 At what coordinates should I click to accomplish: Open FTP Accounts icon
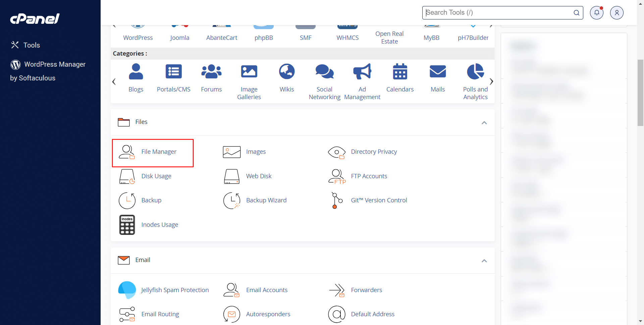(337, 177)
